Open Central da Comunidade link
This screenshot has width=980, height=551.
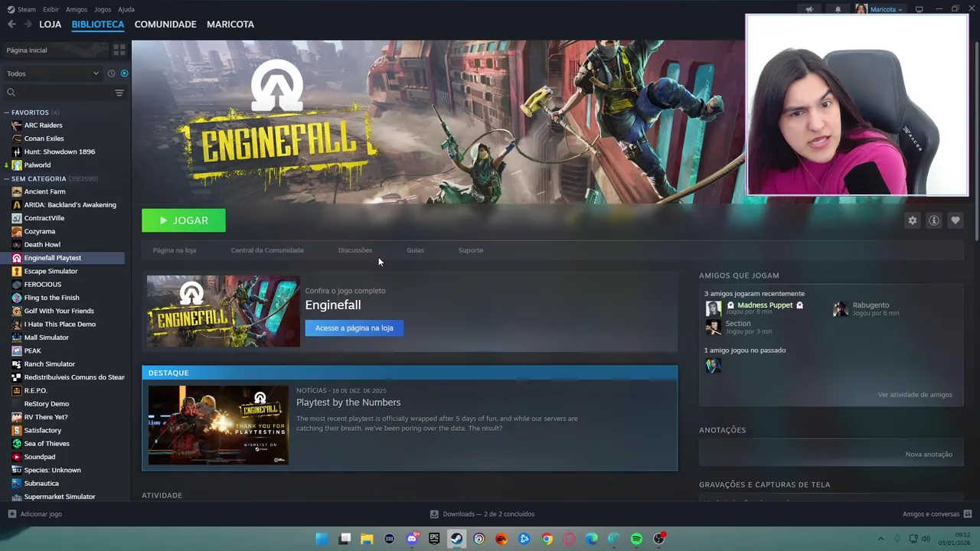coord(267,250)
